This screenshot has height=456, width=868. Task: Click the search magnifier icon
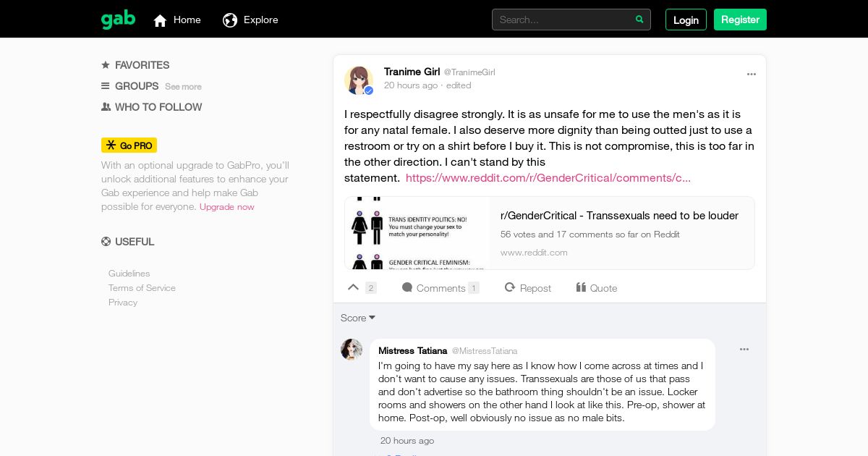(x=639, y=20)
